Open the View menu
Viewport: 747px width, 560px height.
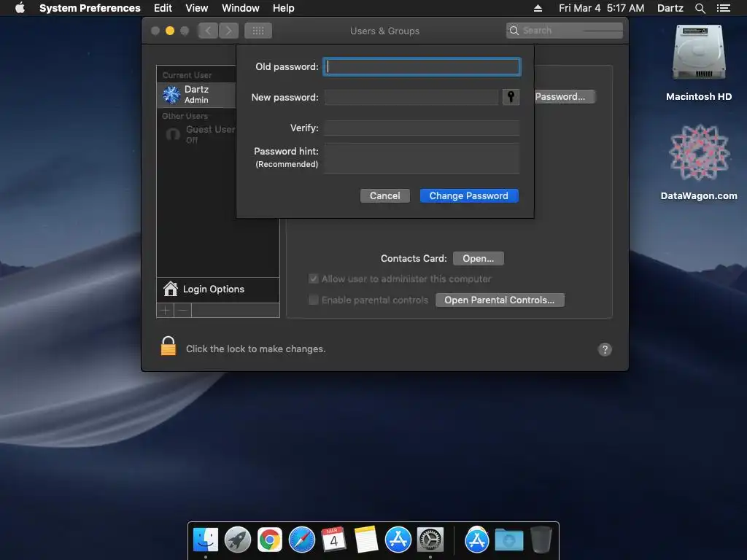tap(196, 8)
